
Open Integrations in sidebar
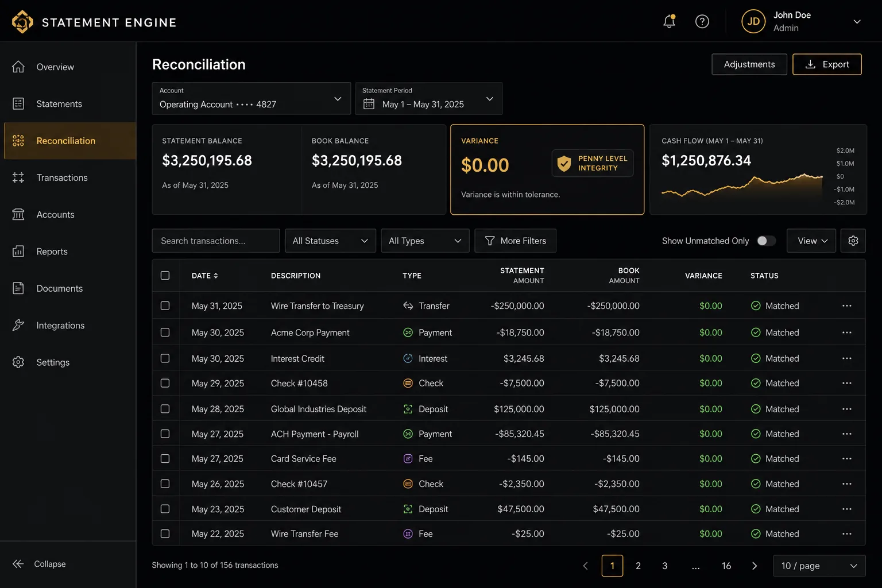pos(68,326)
